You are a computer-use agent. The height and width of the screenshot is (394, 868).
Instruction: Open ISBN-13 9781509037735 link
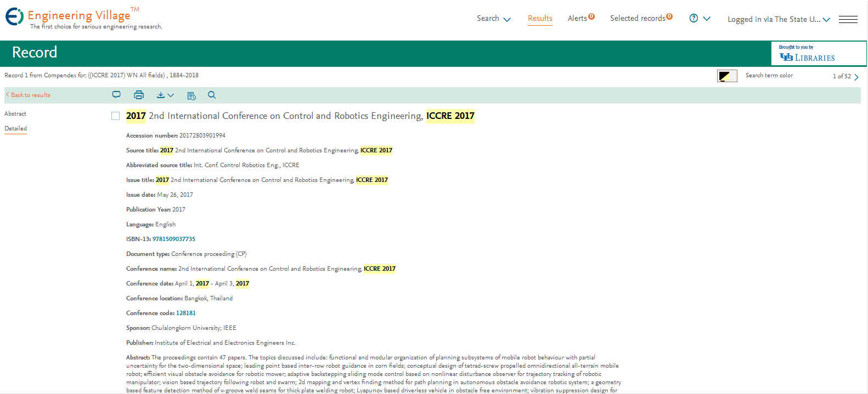(174, 239)
